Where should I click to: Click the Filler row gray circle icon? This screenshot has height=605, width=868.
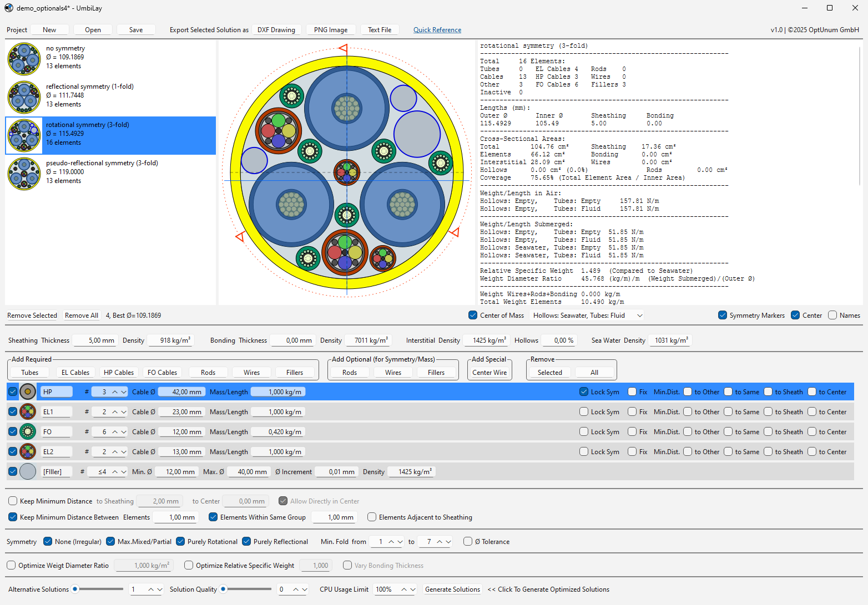28,472
